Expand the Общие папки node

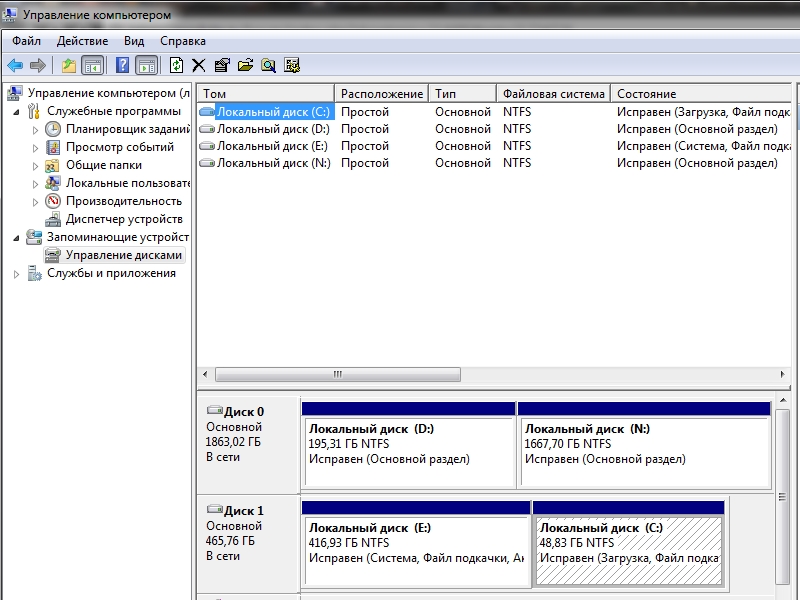[35, 166]
